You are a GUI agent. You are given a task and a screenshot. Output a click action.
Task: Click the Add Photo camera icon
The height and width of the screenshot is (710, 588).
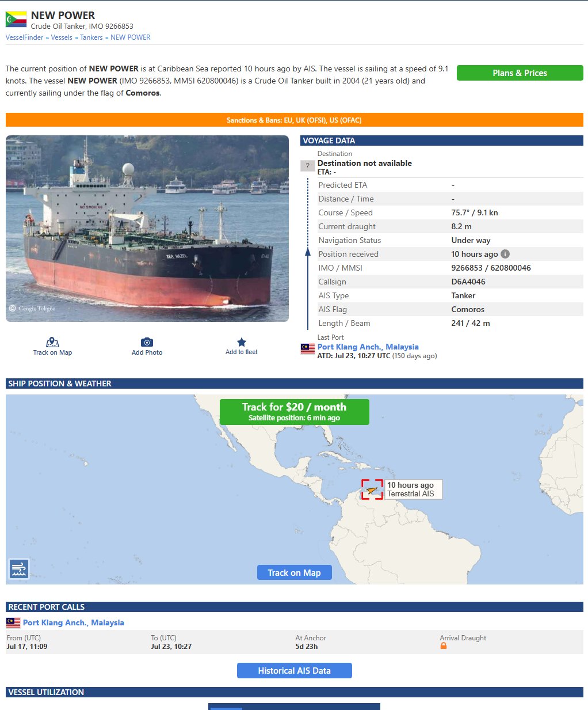[x=147, y=342]
